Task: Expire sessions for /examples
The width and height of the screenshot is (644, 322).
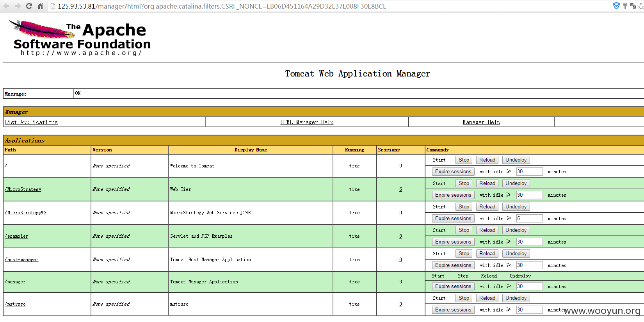Action: pos(453,242)
